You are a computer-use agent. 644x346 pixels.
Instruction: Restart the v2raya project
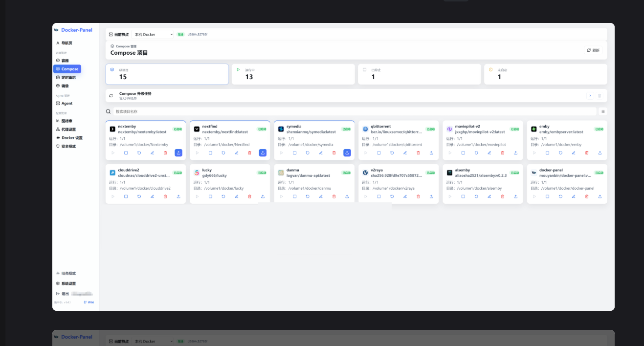click(x=392, y=196)
